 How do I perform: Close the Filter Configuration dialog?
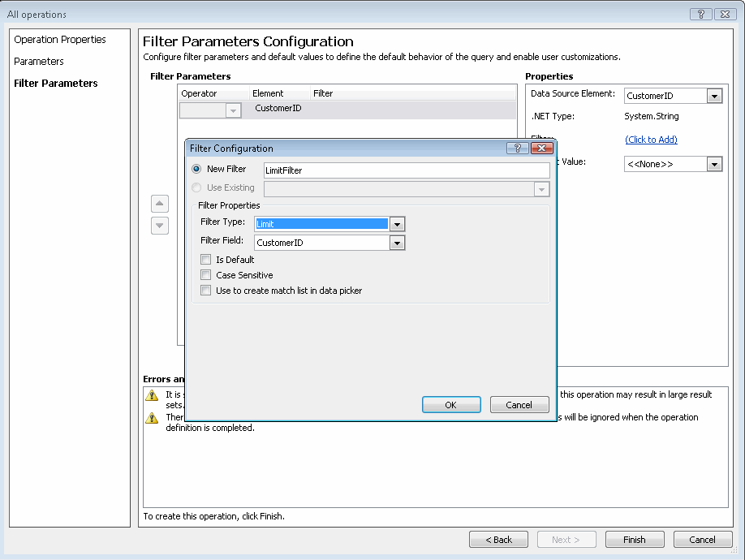click(x=541, y=149)
